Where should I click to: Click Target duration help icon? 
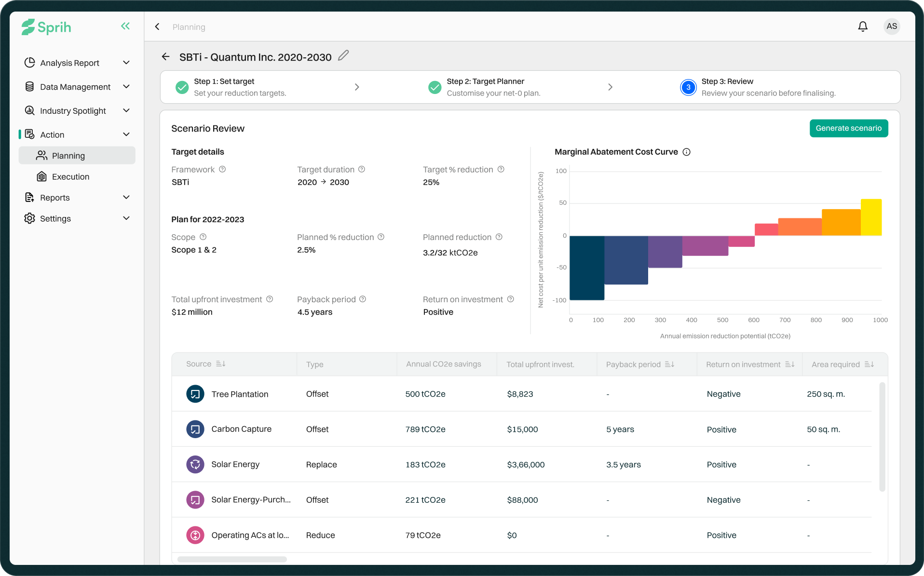tap(362, 169)
